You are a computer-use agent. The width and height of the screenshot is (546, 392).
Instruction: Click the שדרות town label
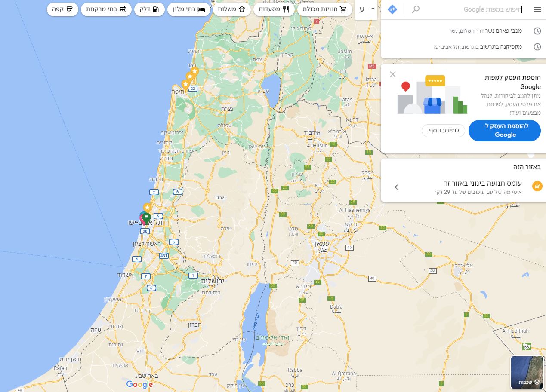click(116, 326)
